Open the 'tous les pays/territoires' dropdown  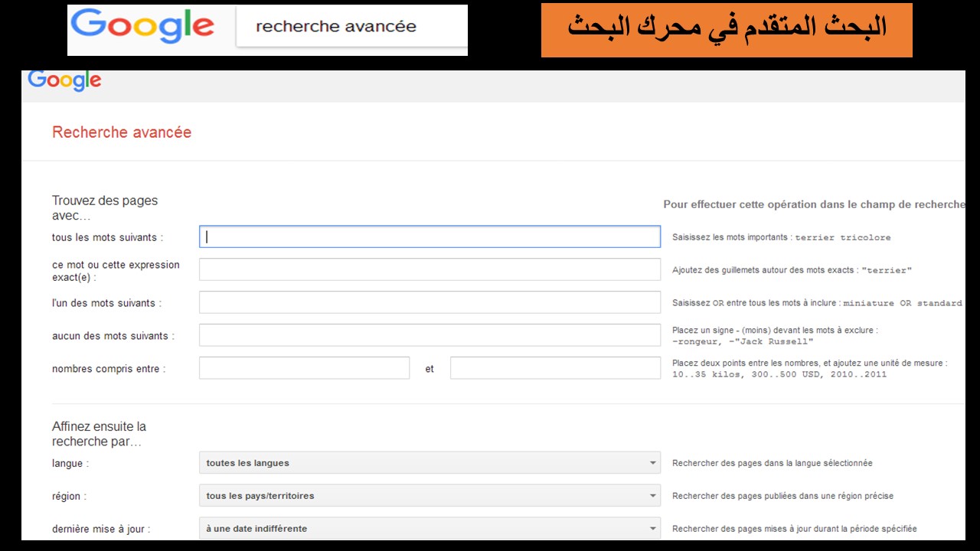tap(430, 496)
